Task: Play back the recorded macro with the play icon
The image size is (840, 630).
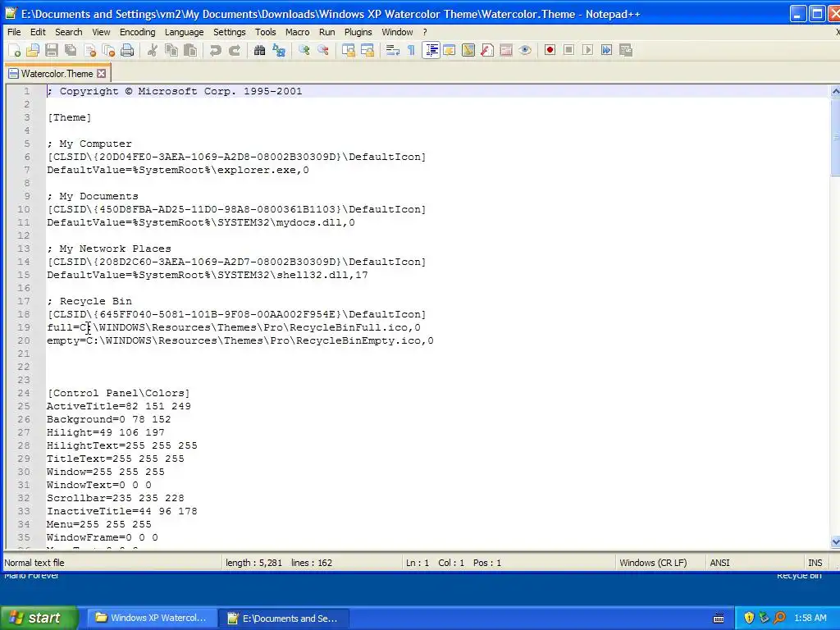Action: click(587, 50)
